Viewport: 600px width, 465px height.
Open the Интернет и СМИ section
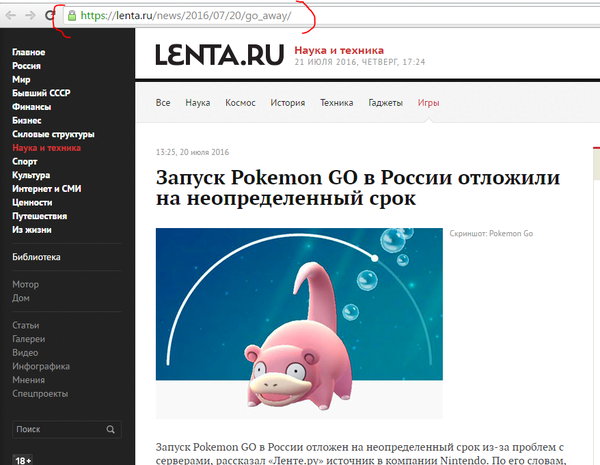(47, 189)
